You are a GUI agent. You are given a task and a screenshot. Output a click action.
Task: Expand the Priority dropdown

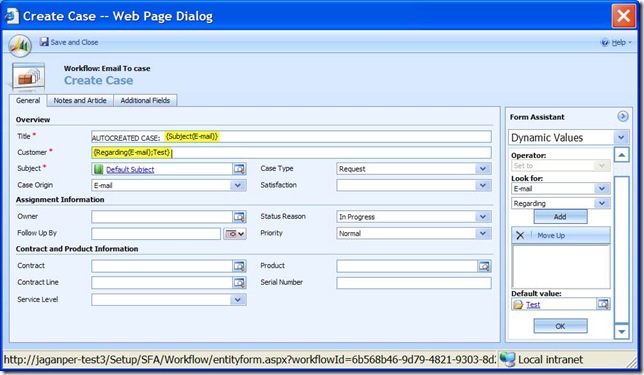tap(483, 233)
